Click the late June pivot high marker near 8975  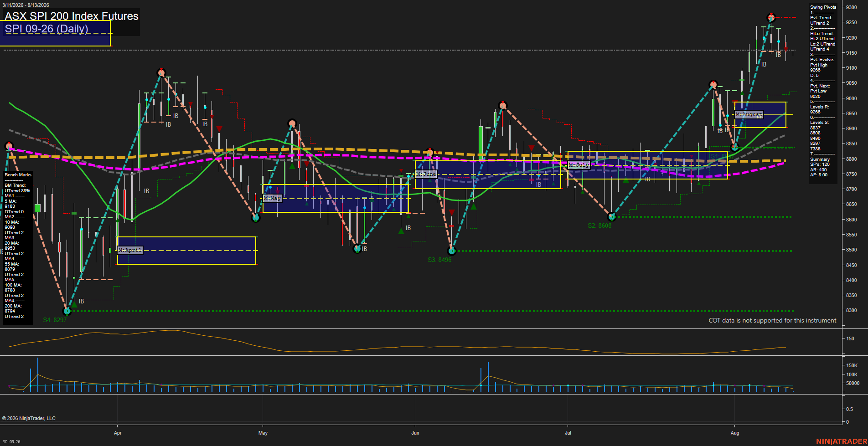coord(502,105)
